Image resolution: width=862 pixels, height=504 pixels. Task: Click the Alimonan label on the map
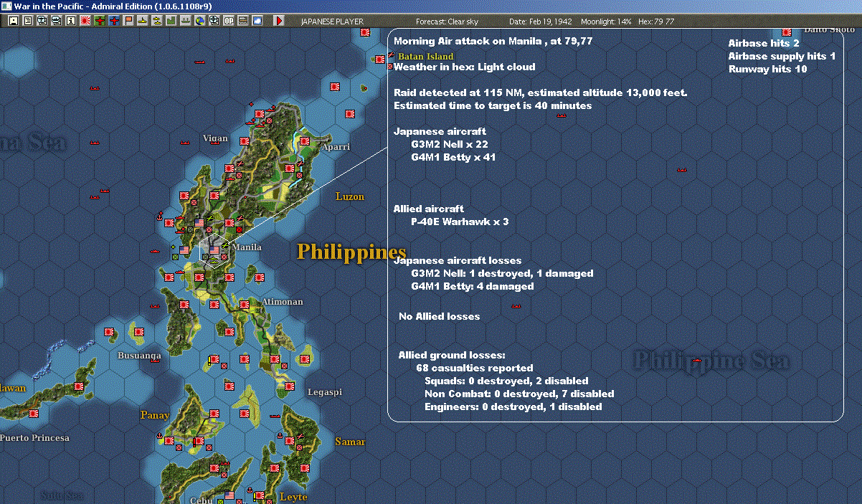[x=283, y=302]
